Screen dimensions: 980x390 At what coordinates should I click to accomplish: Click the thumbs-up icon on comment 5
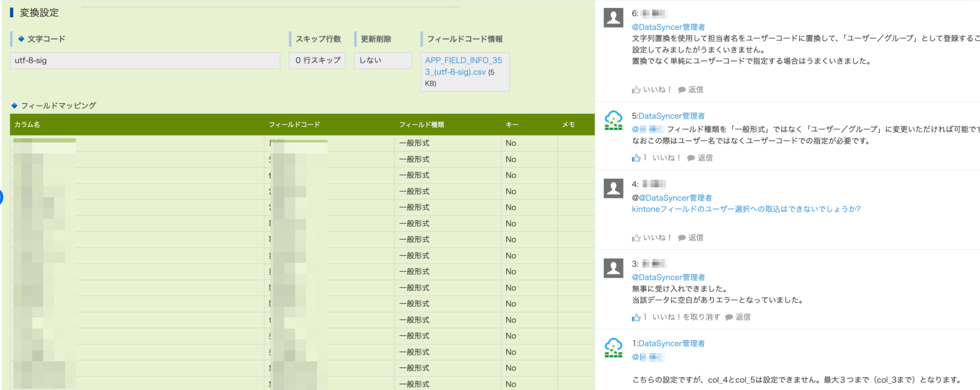(636, 158)
